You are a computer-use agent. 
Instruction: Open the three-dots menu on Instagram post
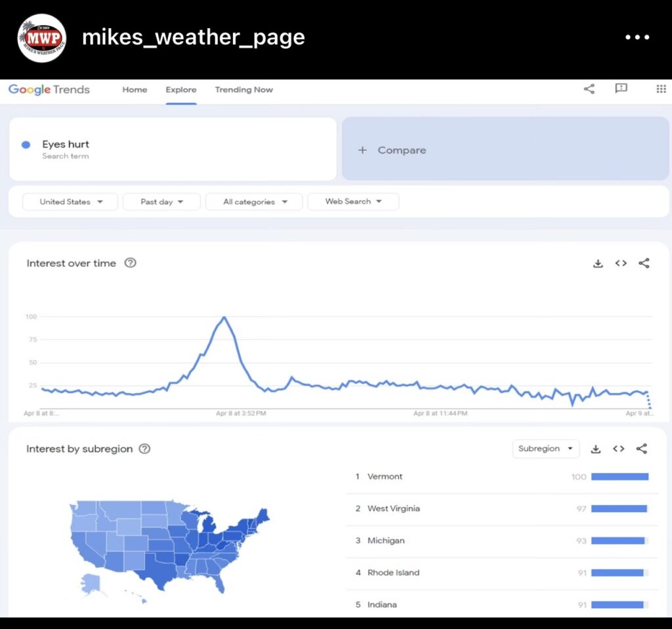[x=637, y=37]
